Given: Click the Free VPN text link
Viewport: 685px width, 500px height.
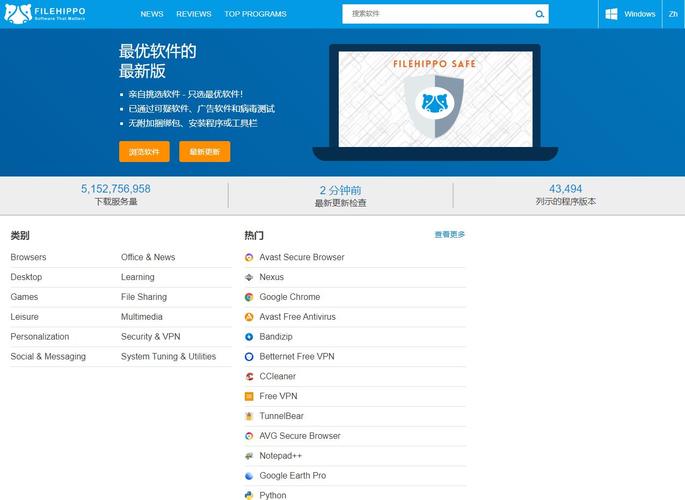Looking at the screenshot, I should tap(278, 396).
